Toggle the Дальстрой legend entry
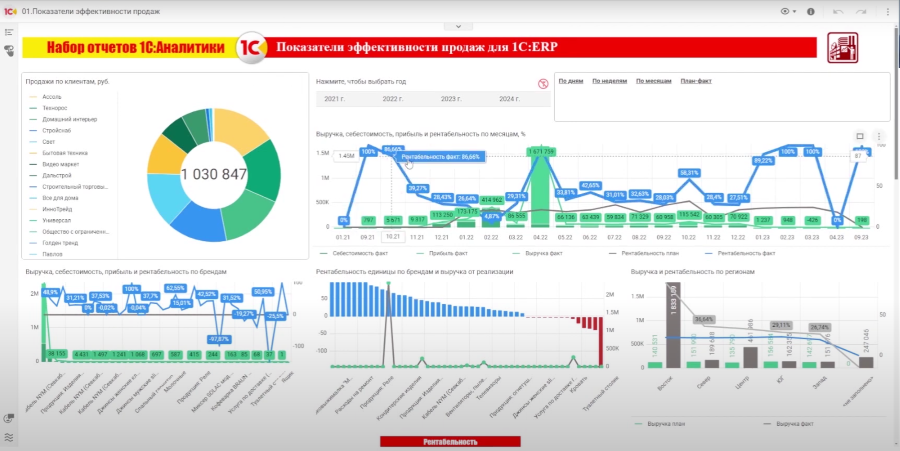 click(50, 176)
